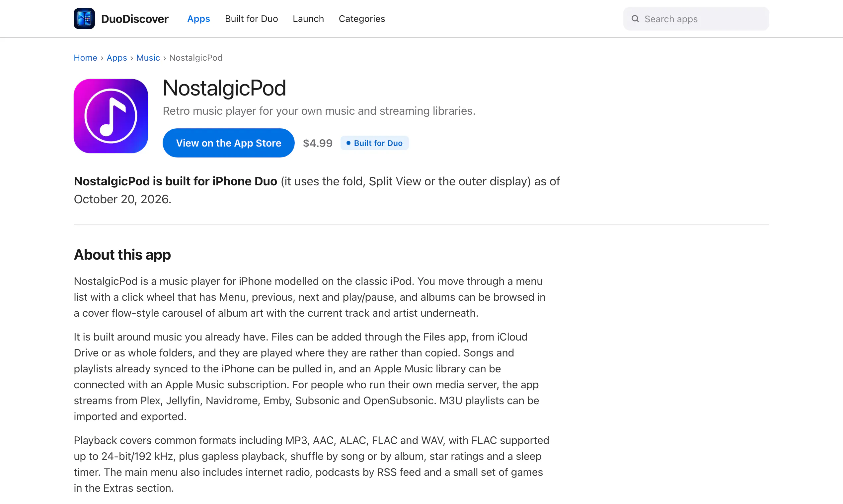
Task: Click the NostalgicPod app icon
Action: coord(111,116)
